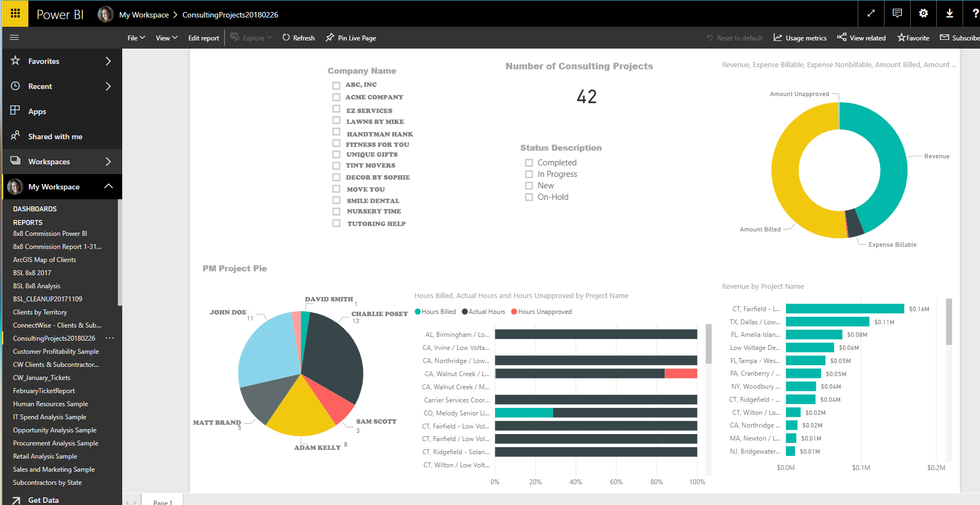Click the breadcrumb chevron after My Workspace

coord(175,15)
